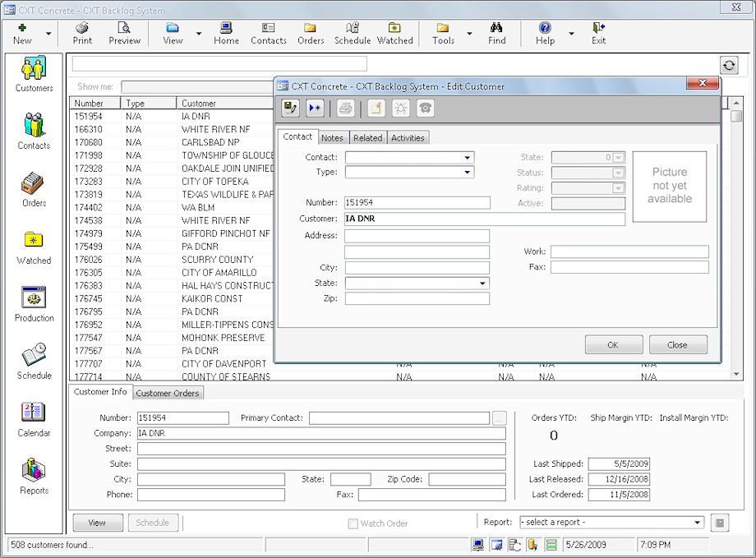
Task: Click the telephone icon in Edit Customer dialog
Action: click(426, 108)
